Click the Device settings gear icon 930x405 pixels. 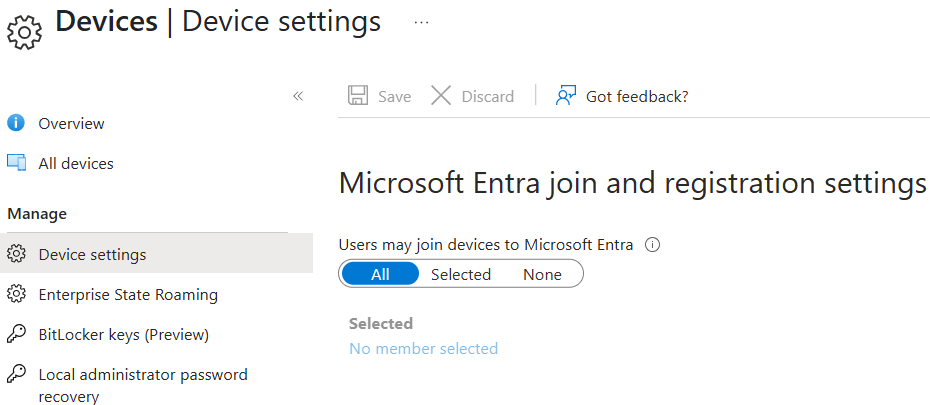coord(17,254)
